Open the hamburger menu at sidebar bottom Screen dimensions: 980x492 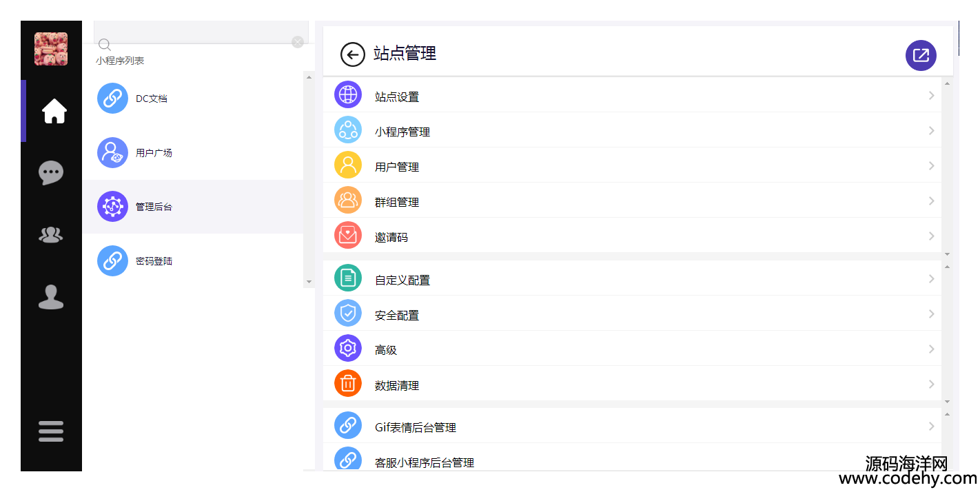click(x=51, y=431)
